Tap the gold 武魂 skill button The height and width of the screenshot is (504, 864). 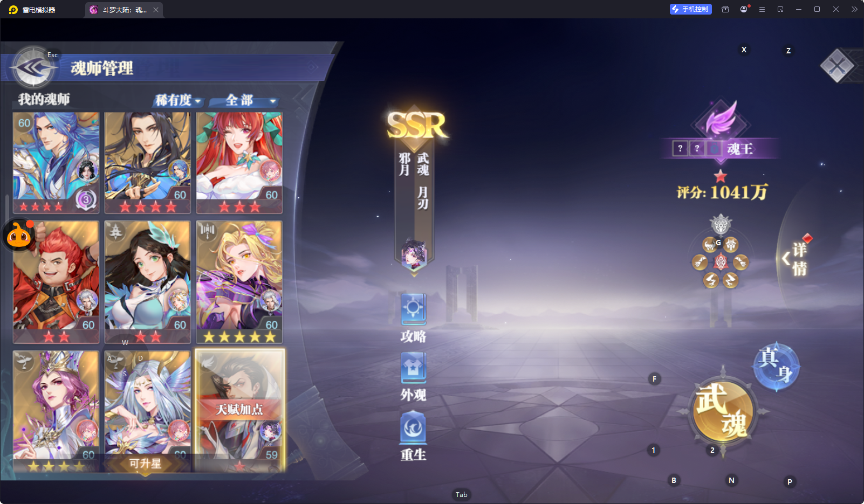(723, 411)
